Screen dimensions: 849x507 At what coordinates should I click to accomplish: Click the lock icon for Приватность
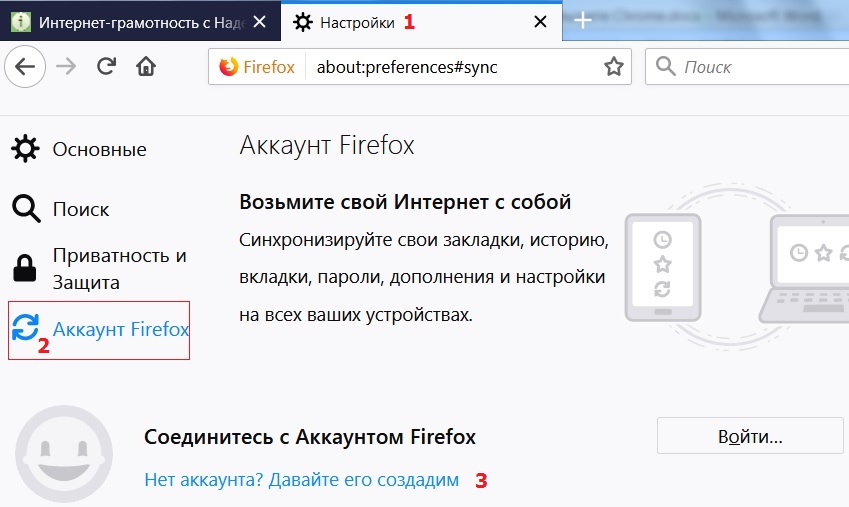coord(25,268)
